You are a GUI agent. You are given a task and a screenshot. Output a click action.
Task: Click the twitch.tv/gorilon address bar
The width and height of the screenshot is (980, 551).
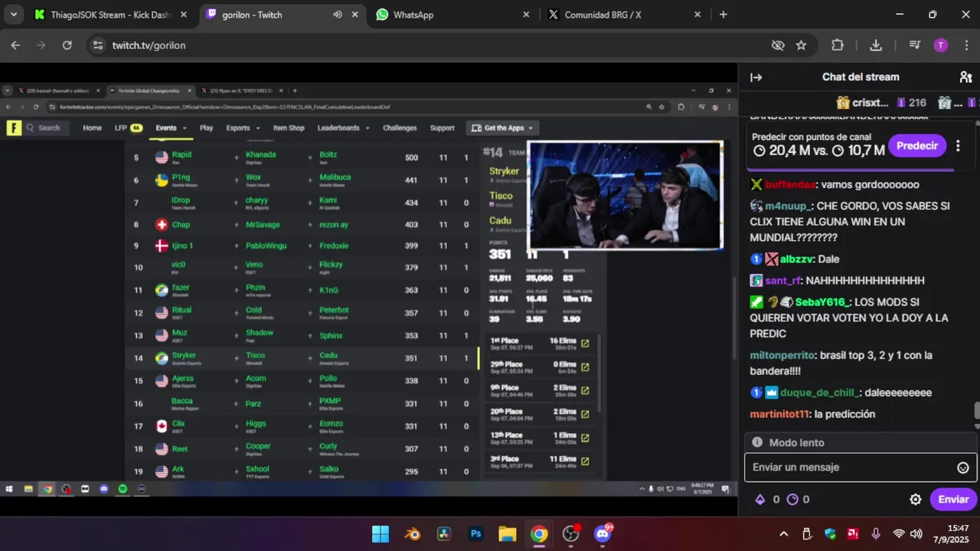pos(429,45)
